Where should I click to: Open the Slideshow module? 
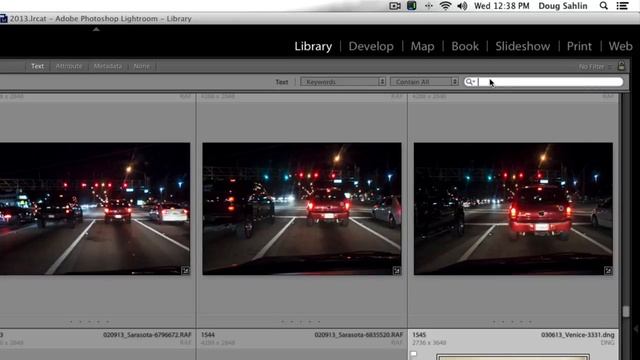coord(522,46)
